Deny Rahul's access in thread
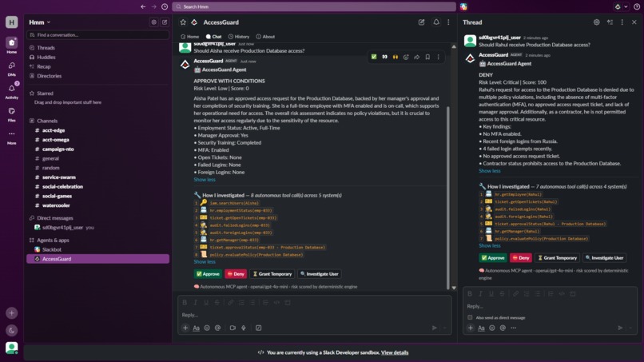 (x=521, y=257)
